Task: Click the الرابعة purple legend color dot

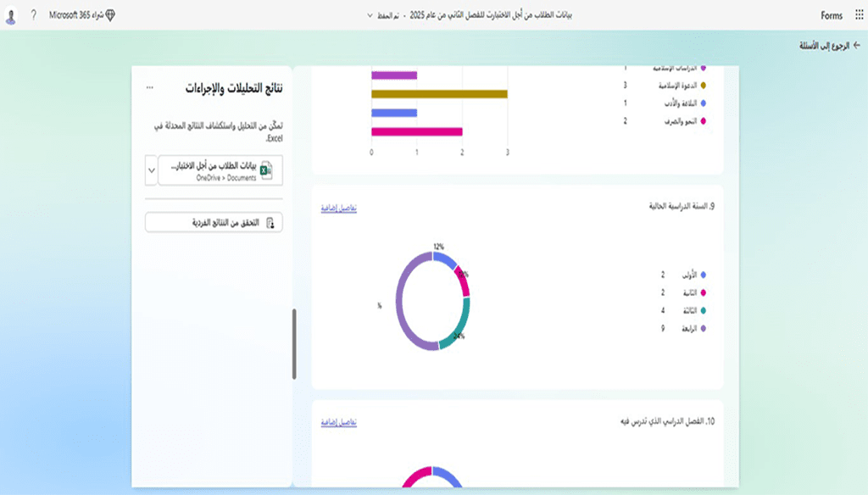Action: (x=703, y=328)
